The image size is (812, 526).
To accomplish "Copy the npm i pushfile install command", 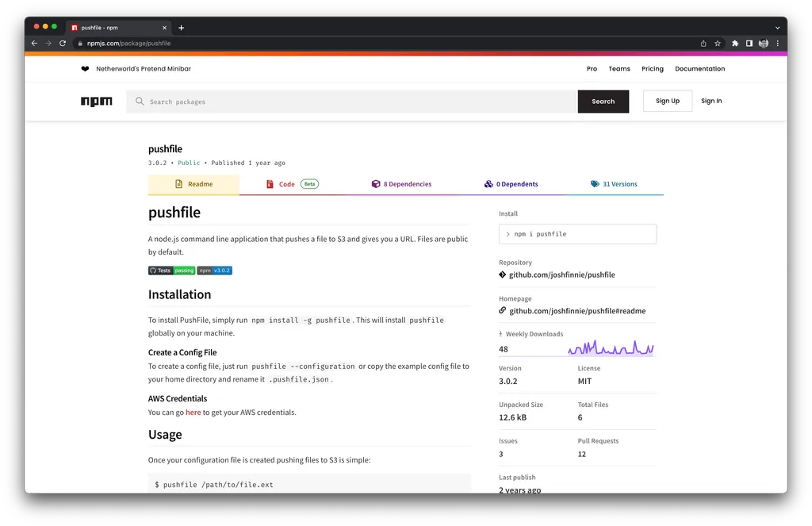I will pyautogui.click(x=577, y=234).
